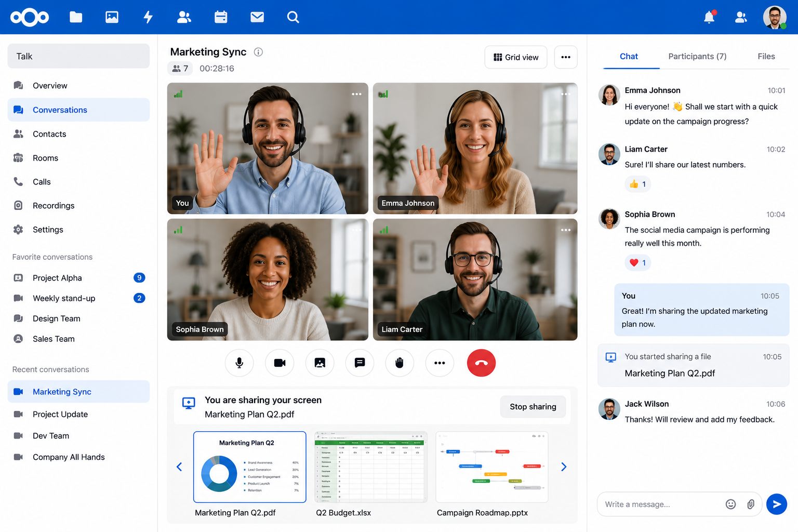
Task: Select Campaign Roadmap.pptx thumbnail
Action: click(x=492, y=467)
